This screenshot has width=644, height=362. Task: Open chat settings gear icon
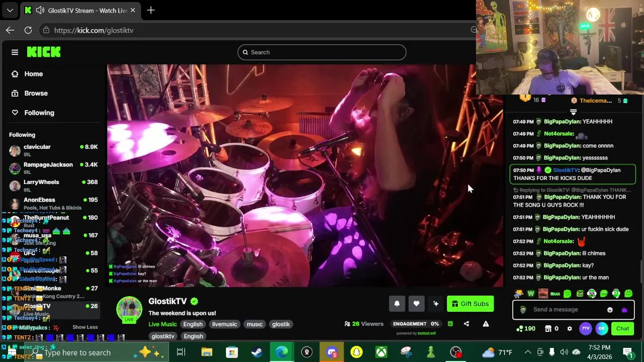tap(570, 329)
